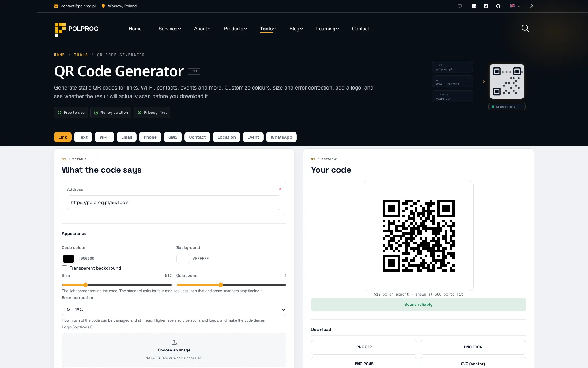This screenshot has height=368, width=588.
Task: Visit the GitHub icon link
Action: pos(498,6)
